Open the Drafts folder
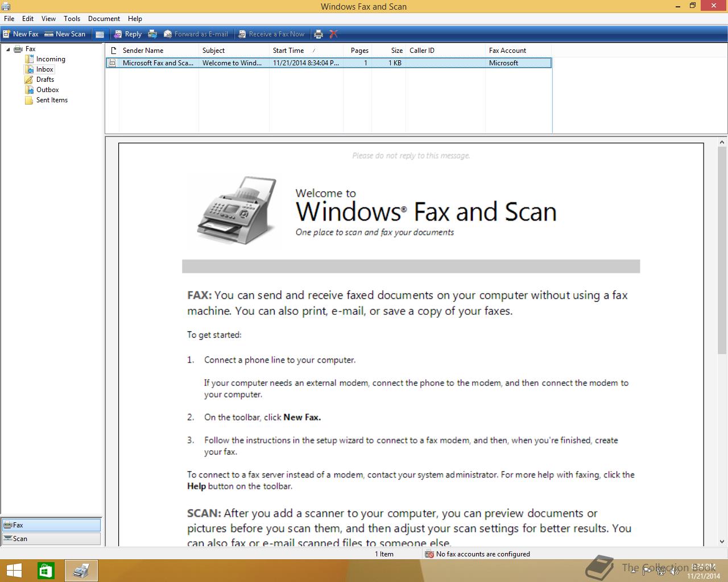 [45, 80]
